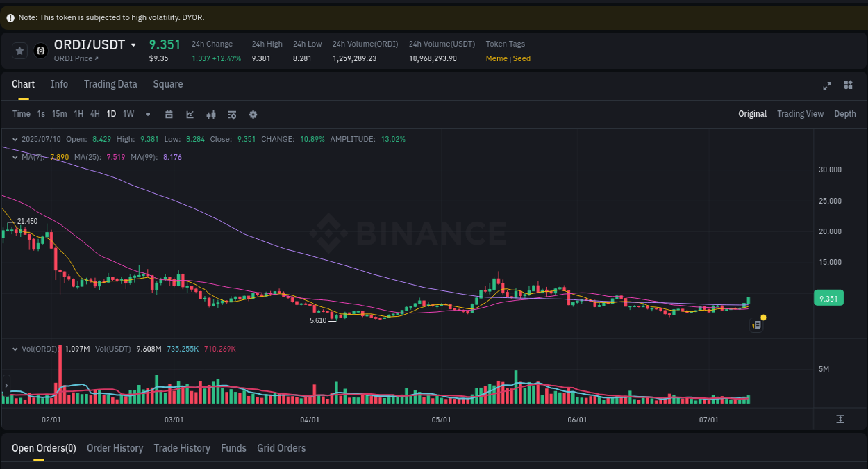Switch to the Trading Data tab
The image size is (868, 469).
pyautogui.click(x=110, y=84)
